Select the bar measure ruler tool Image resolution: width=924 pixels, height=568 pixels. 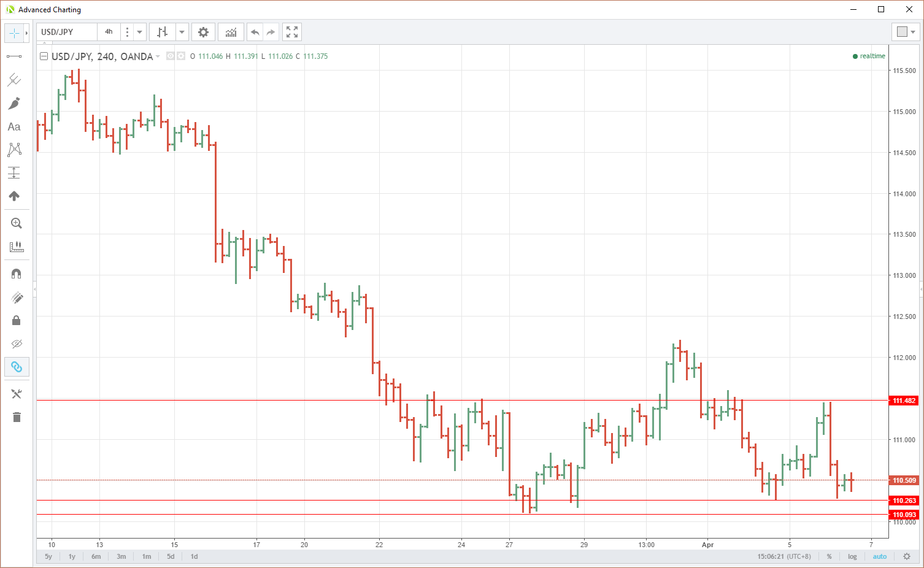[x=17, y=247]
